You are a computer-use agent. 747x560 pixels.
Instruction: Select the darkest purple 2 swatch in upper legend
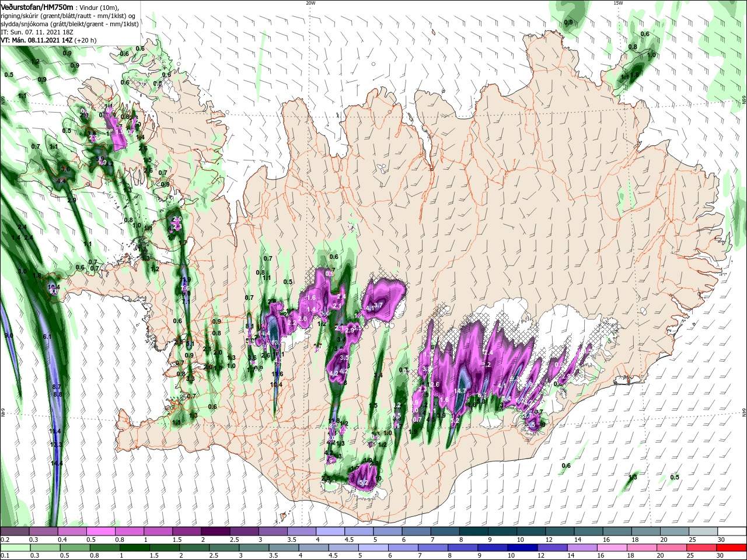coord(215,531)
